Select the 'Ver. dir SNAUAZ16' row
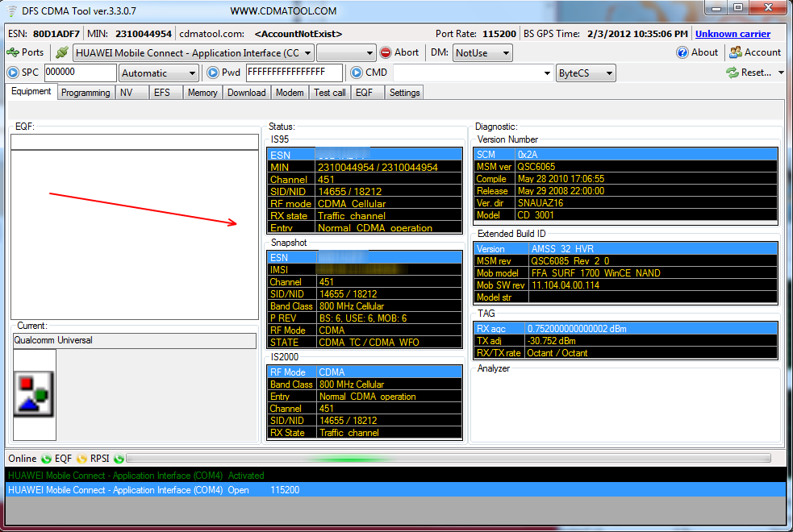This screenshot has height=532, width=793. click(625, 203)
